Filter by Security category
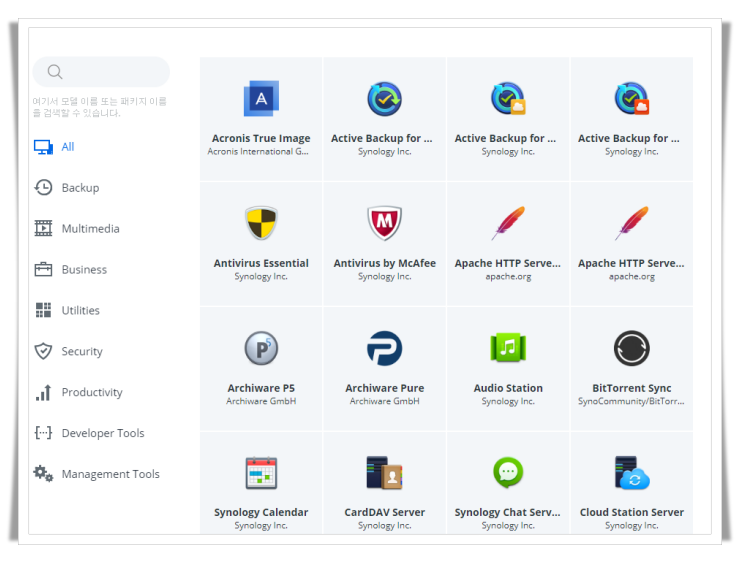Viewport: 740px width, 563px height. point(82,352)
